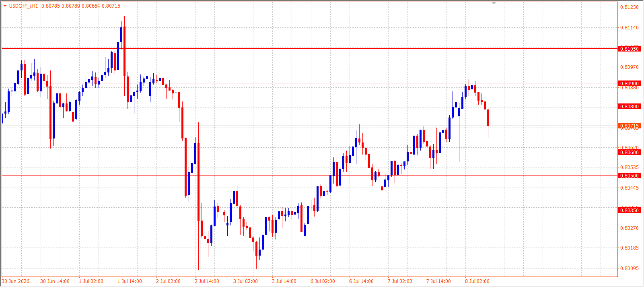Viewport: 644px width, 287px height.
Task: Click the 7 Jul 02:00 time label
Action: click(x=400, y=281)
